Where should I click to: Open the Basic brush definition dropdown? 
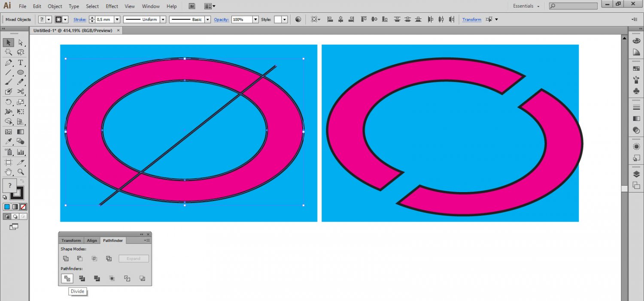[x=208, y=19]
